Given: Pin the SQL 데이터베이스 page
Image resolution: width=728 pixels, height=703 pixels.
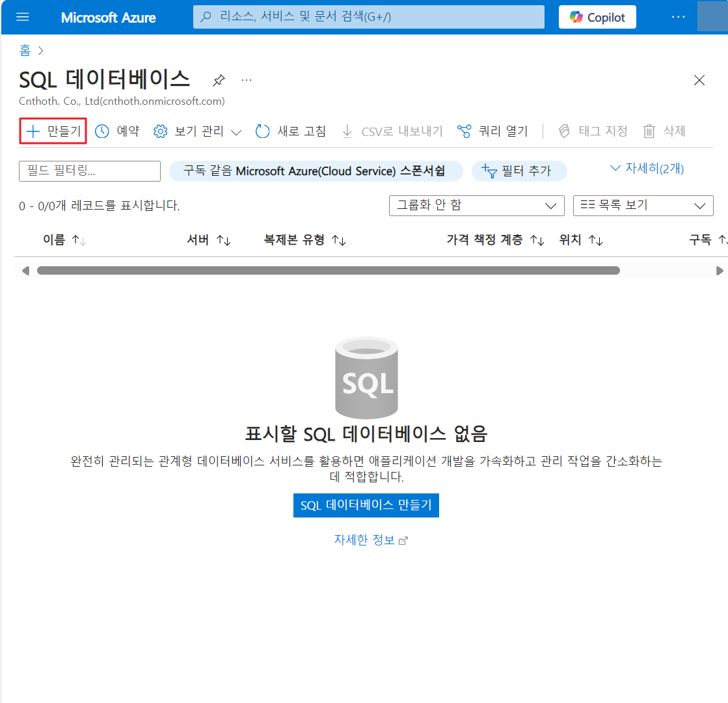Looking at the screenshot, I should [x=219, y=80].
